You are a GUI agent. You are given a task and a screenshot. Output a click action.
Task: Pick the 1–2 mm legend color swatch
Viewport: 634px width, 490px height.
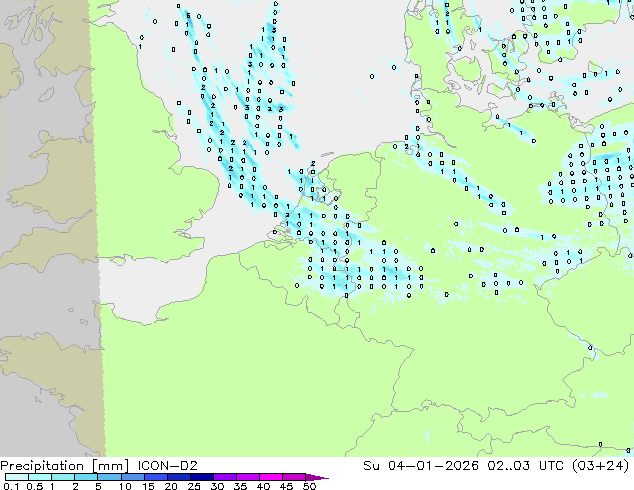point(63,477)
